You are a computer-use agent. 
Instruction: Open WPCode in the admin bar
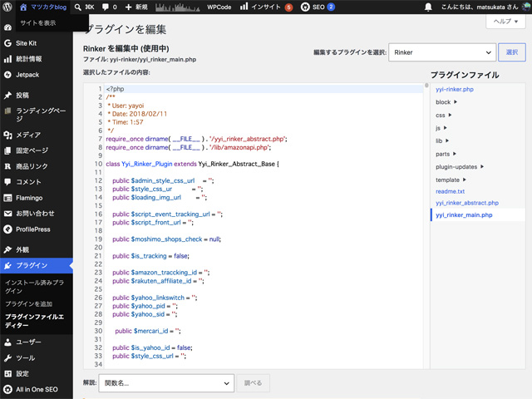219,7
